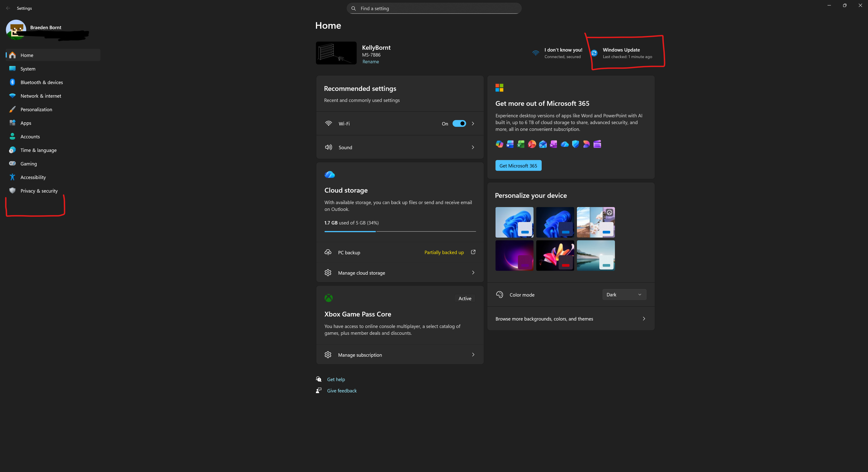The image size is (868, 472).
Task: Click the Windows Update refresh icon
Action: [594, 53]
